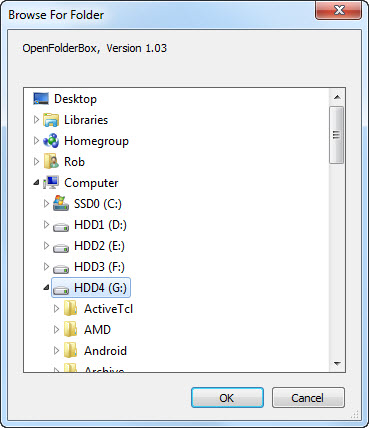Image resolution: width=369 pixels, height=428 pixels.
Task: Select the Desktop monitor icon
Action: tap(41, 99)
